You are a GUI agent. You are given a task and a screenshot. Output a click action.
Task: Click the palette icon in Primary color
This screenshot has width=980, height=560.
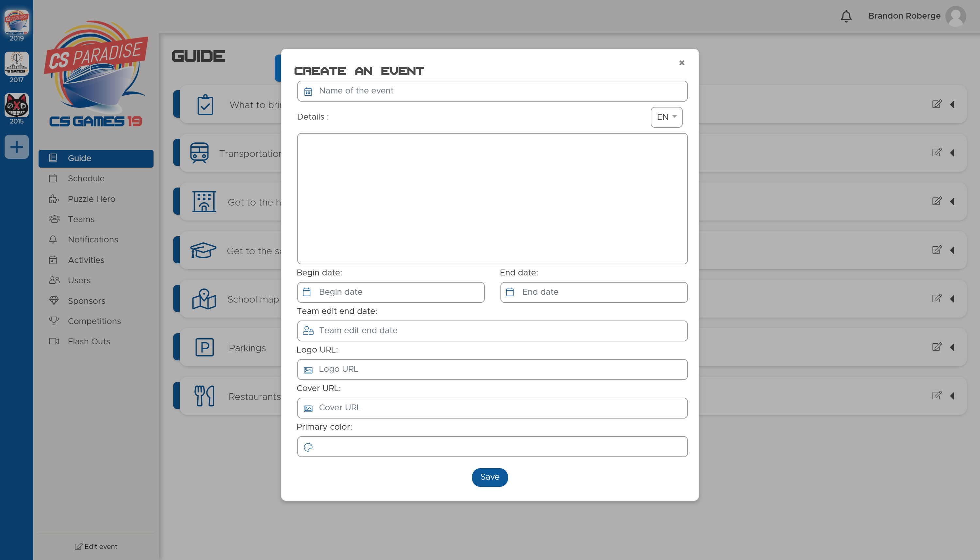tap(308, 447)
